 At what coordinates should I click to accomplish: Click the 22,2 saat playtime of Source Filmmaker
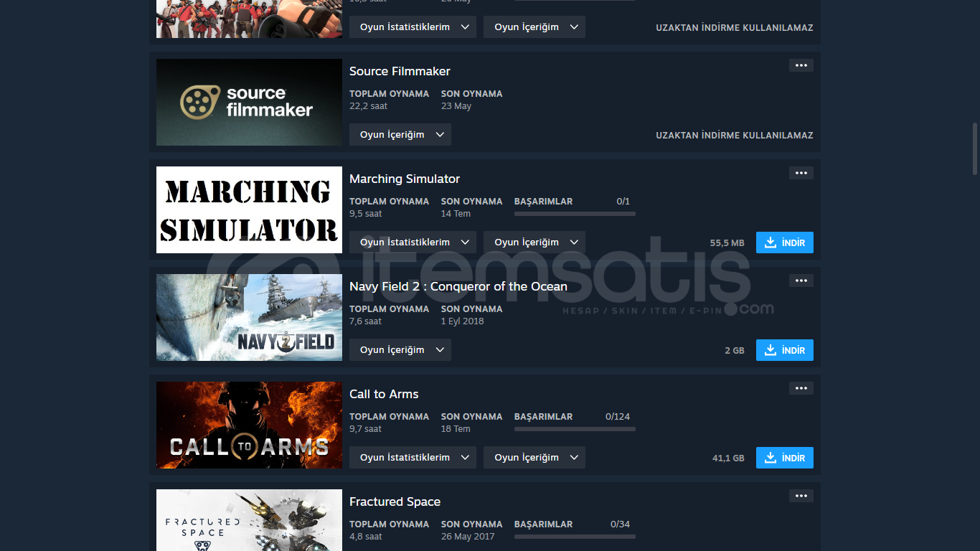(x=368, y=106)
